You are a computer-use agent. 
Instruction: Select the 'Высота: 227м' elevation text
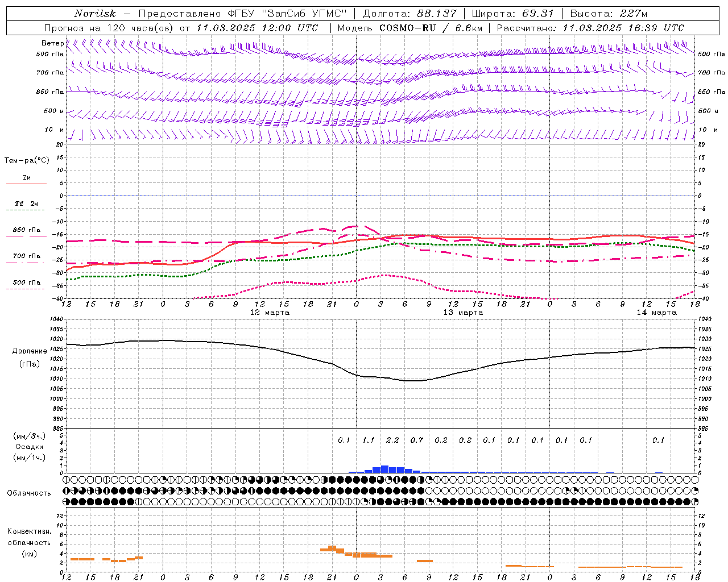coord(609,14)
